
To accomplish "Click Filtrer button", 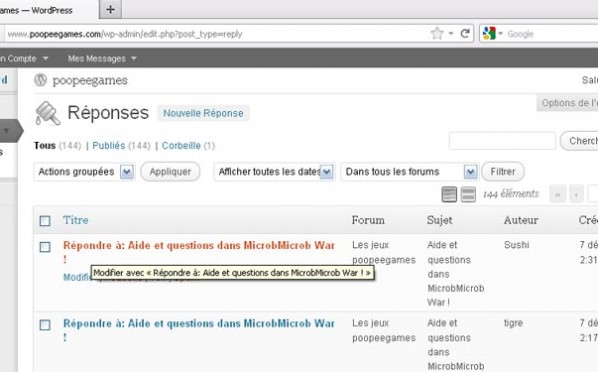I will (x=503, y=172).
